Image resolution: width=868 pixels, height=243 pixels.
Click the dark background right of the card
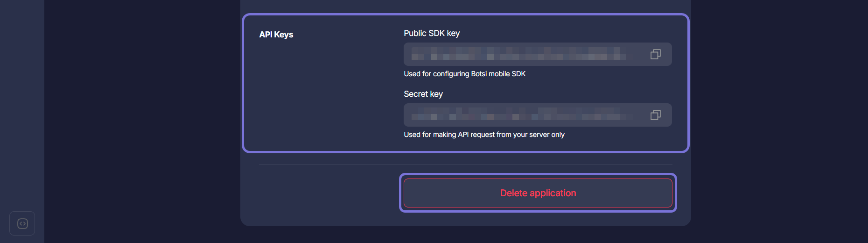click(x=779, y=117)
